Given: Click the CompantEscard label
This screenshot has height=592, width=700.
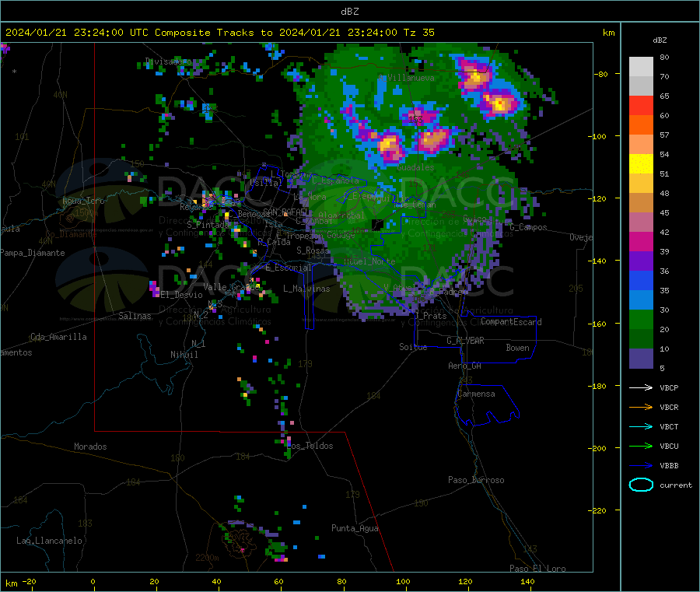Looking at the screenshot, I should [511, 321].
